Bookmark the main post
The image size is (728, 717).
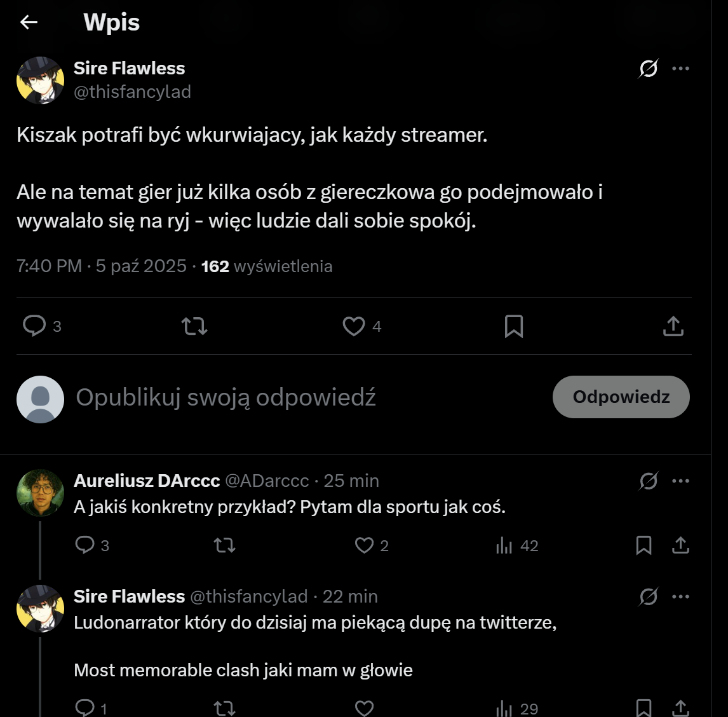pyautogui.click(x=513, y=326)
